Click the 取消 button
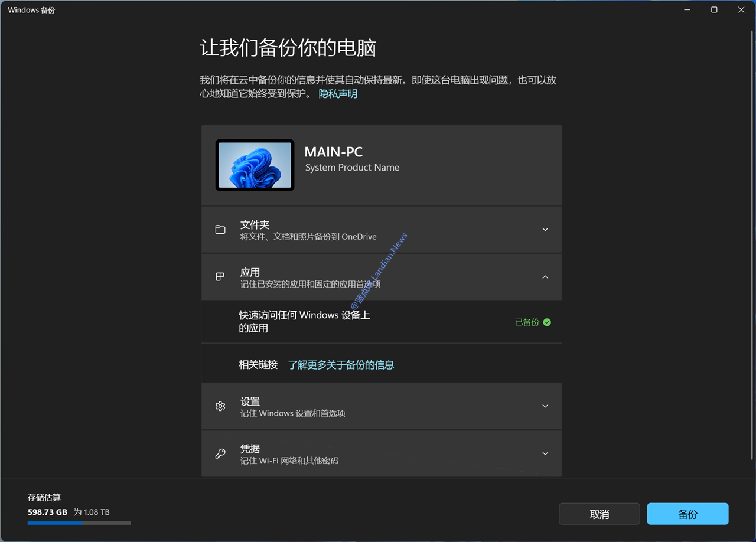Screen dimensions: 756x542 tap(599, 514)
